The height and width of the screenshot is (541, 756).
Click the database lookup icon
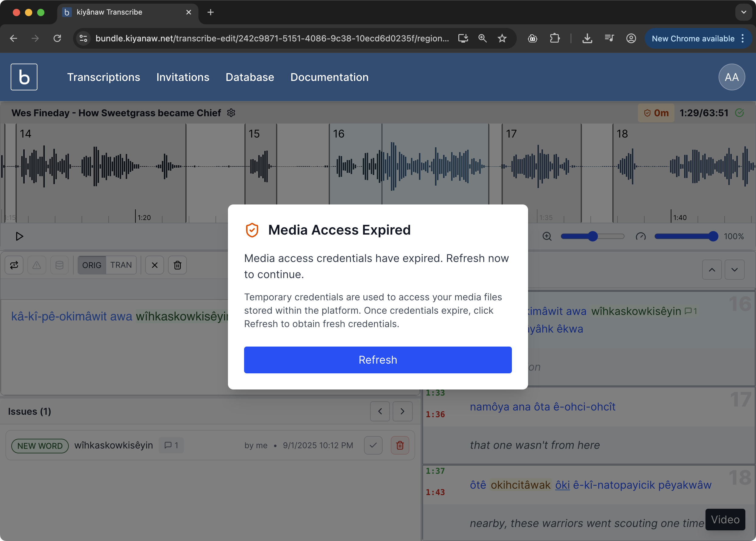[x=60, y=265]
